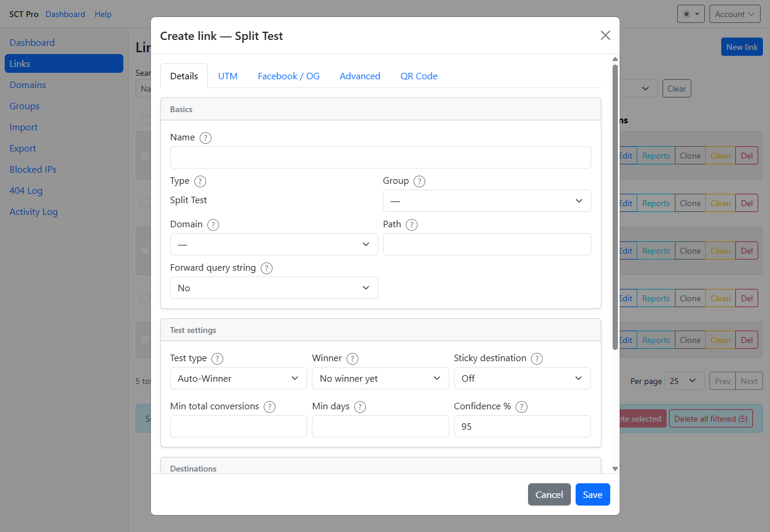The height and width of the screenshot is (532, 770).
Task: Click the help icon next to Domain
Action: tap(213, 225)
